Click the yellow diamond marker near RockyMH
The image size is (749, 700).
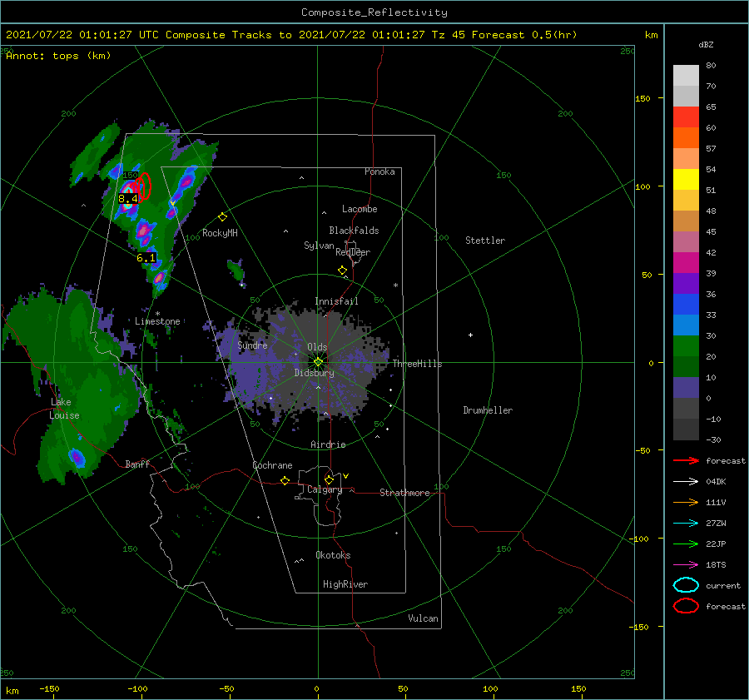tap(222, 217)
